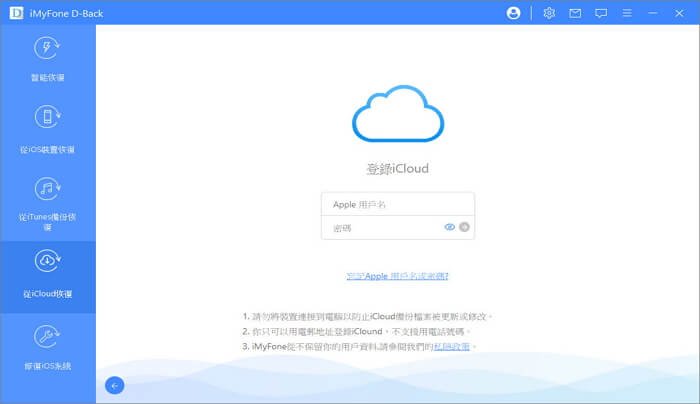Minimize the D-Back window
Image resolution: width=700 pixels, height=404 pixels.
click(653, 13)
